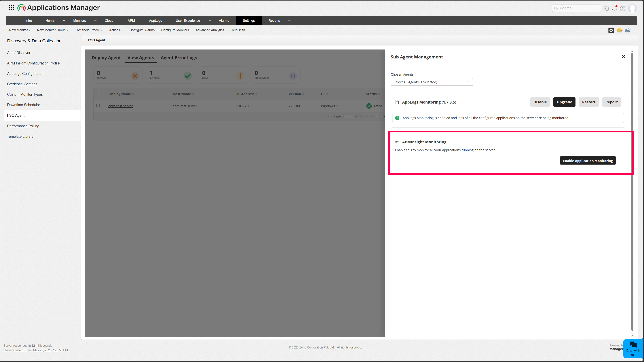The width and height of the screenshot is (644, 362).
Task: Open the APM menu item
Action: (x=131, y=21)
